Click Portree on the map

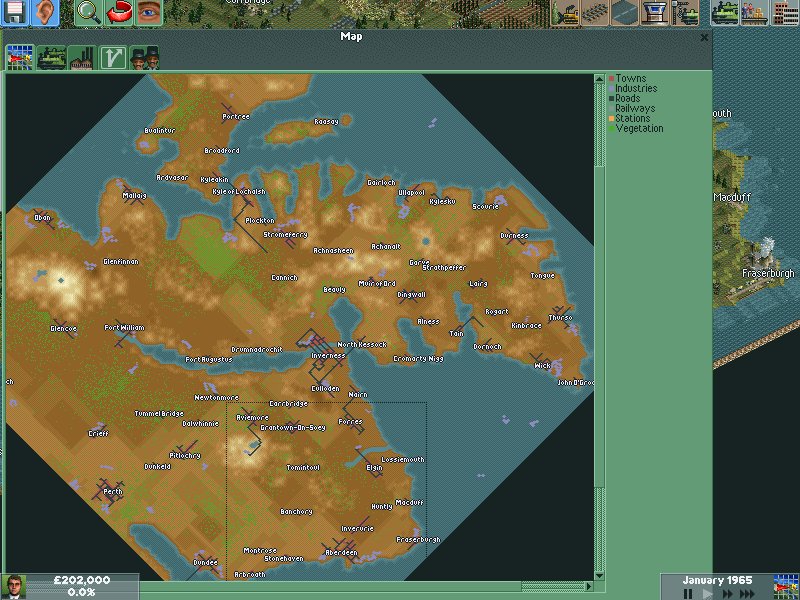(x=236, y=117)
